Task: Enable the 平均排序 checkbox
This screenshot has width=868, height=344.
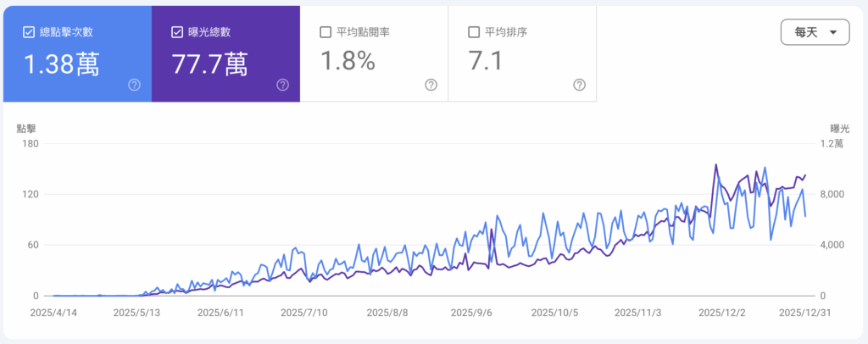Action: click(474, 32)
